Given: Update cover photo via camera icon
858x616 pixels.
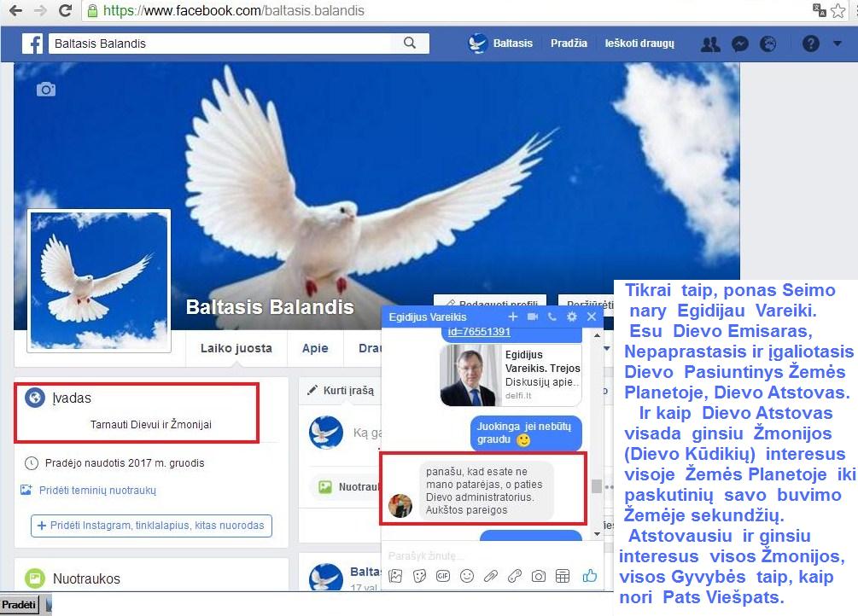Looking at the screenshot, I should click(46, 90).
